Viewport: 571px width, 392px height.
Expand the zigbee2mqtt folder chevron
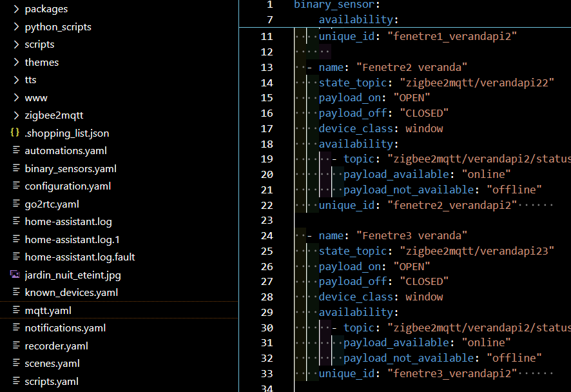tap(16, 115)
